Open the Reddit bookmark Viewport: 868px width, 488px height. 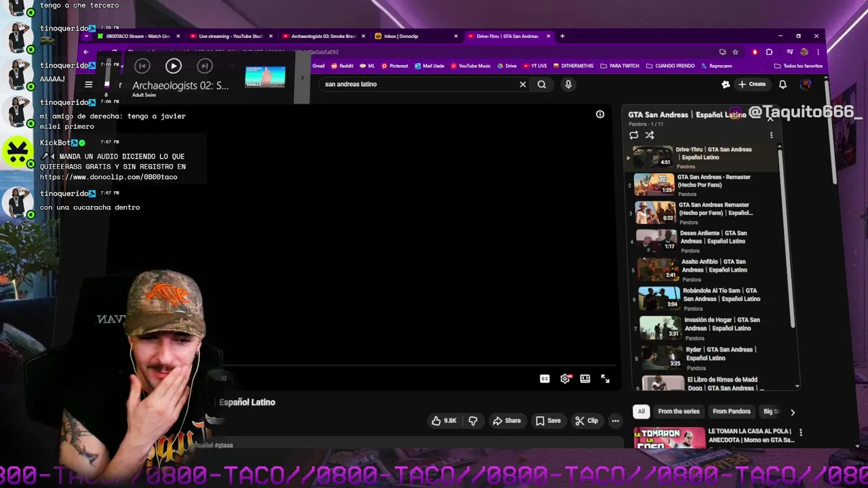(x=342, y=66)
